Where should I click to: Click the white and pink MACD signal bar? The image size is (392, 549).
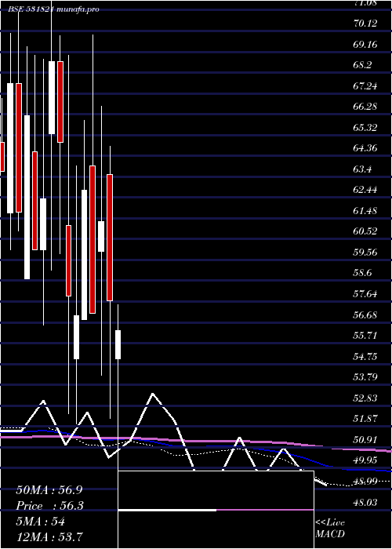click(x=216, y=510)
